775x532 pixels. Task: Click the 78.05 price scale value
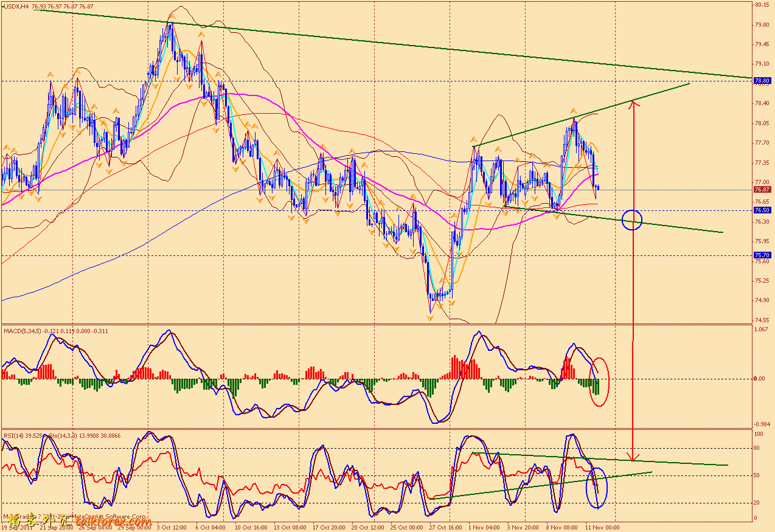click(x=762, y=123)
